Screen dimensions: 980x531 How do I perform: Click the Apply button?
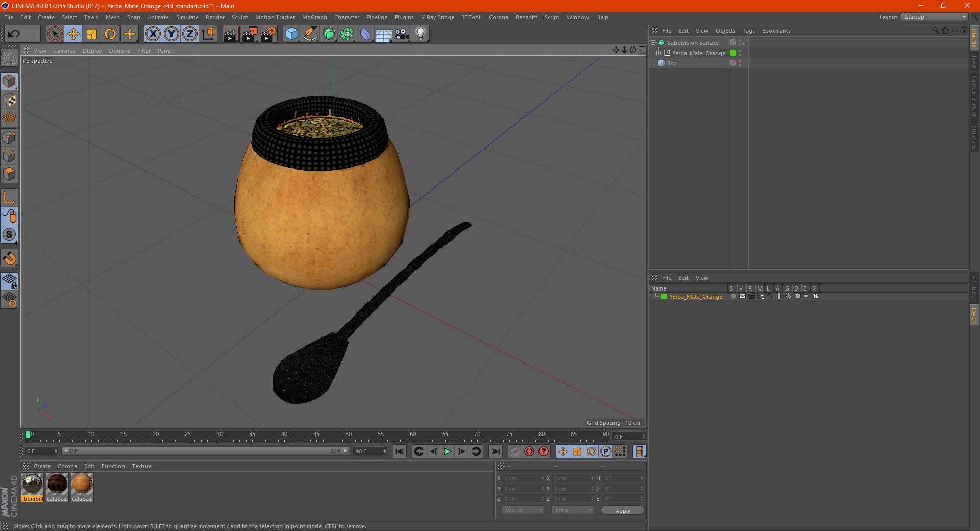(623, 510)
